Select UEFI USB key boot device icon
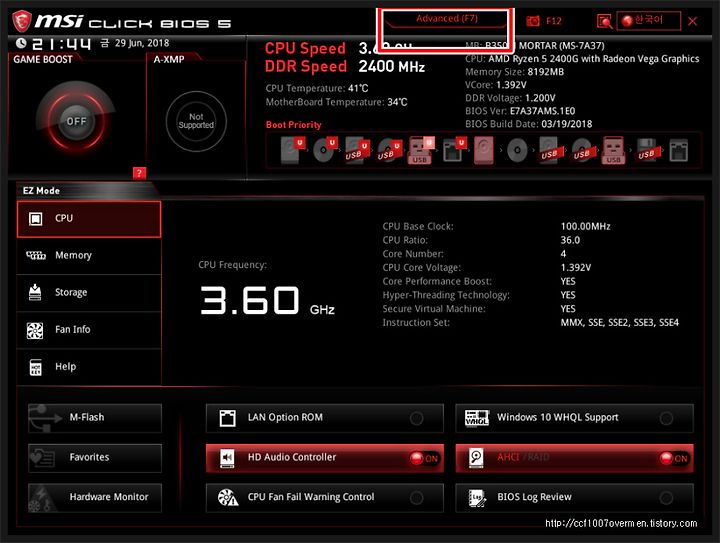Viewport: 720px width, 543px height. pyautogui.click(x=421, y=150)
